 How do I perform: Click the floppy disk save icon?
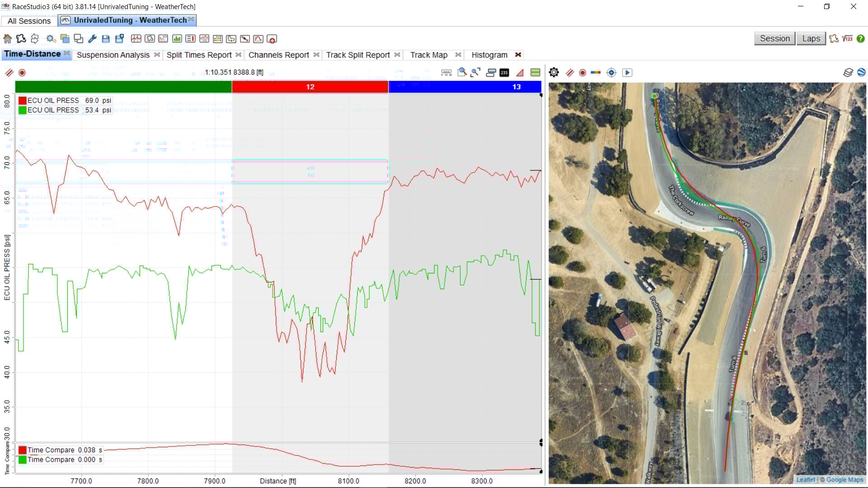pyautogui.click(x=106, y=39)
